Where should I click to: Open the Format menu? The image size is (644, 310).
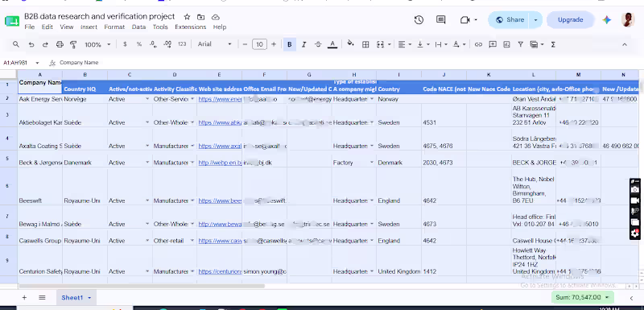point(114,27)
